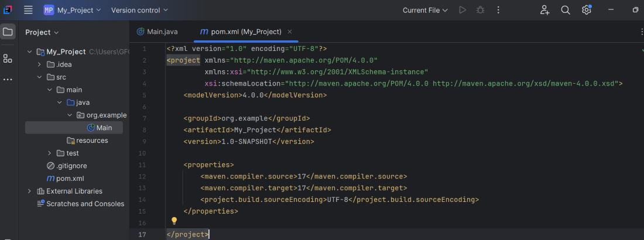This screenshot has height=240, width=644.
Task: Click the yellow lightbulb intention icon
Action: coord(174,221)
